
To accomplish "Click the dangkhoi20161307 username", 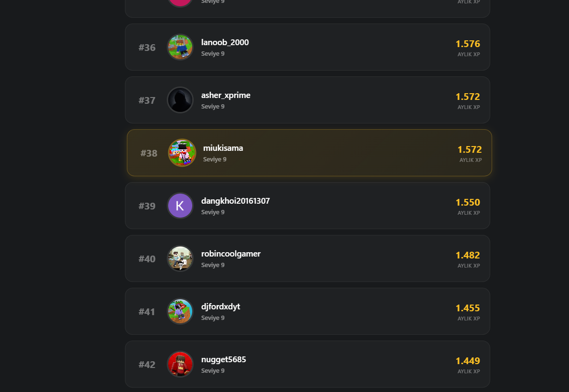I will click(235, 201).
